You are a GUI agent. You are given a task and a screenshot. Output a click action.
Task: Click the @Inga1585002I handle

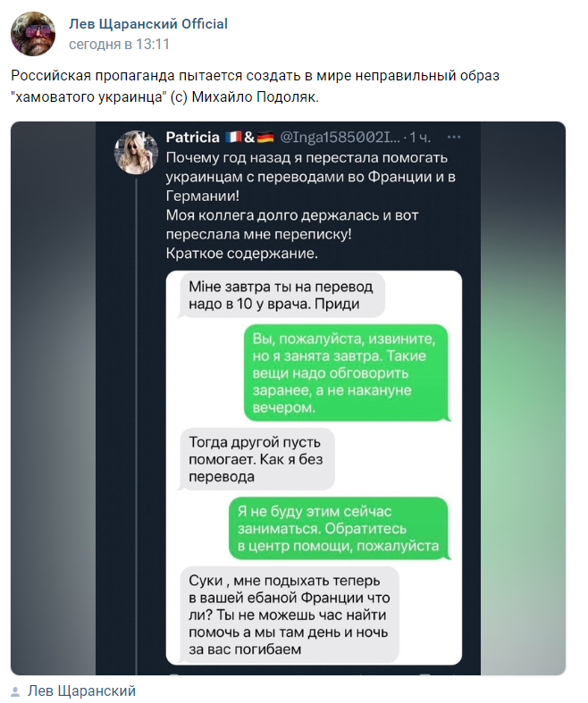(x=340, y=138)
